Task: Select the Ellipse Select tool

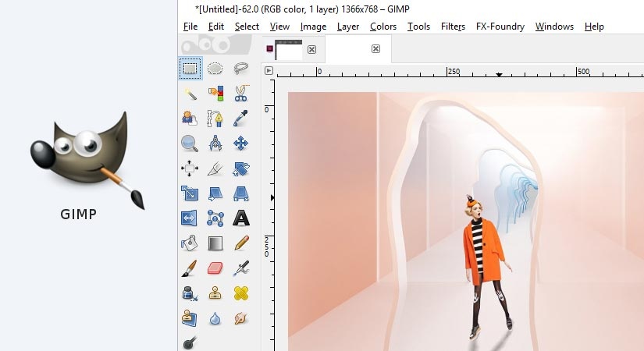Action: tap(215, 68)
